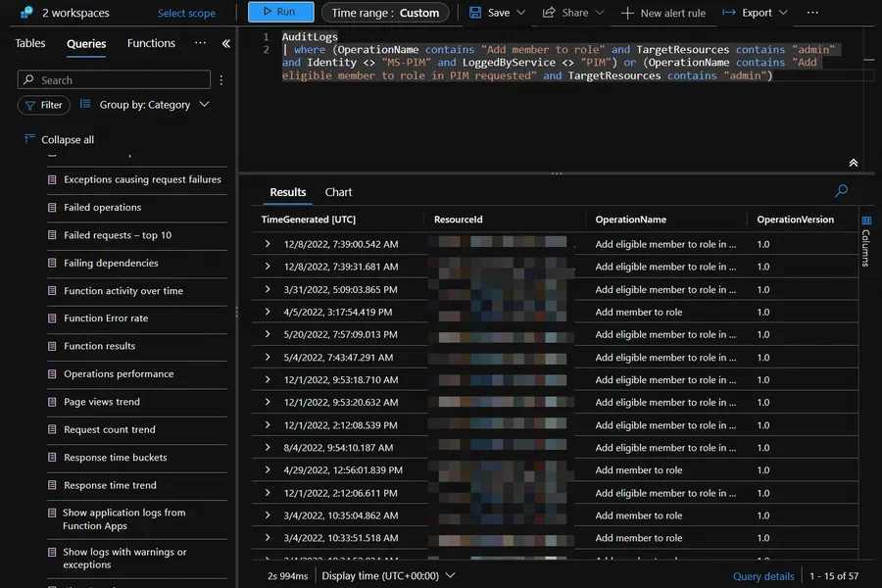Image resolution: width=882 pixels, height=588 pixels.
Task: Collapse the query editor with double up chevron
Action: pyautogui.click(x=854, y=163)
